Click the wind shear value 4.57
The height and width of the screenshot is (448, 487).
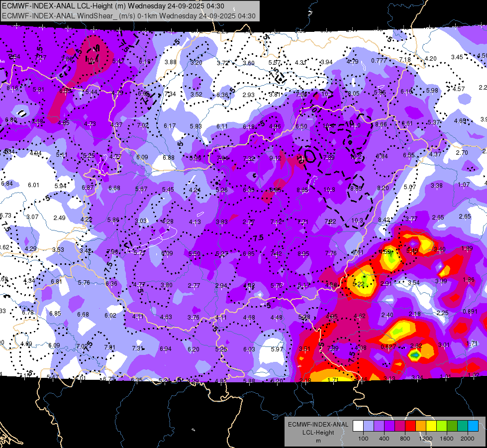click(459, 89)
